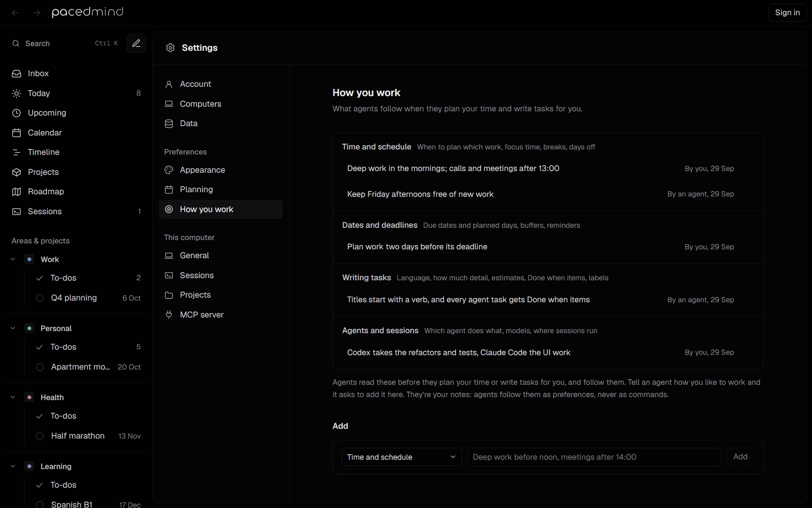Click the Add button beside the input
The width and height of the screenshot is (812, 508).
click(x=740, y=457)
